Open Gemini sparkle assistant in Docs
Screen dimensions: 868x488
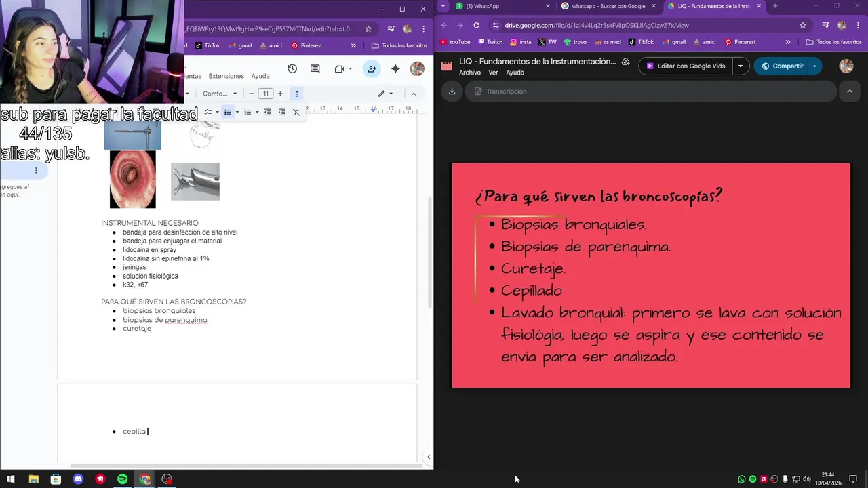pos(395,69)
